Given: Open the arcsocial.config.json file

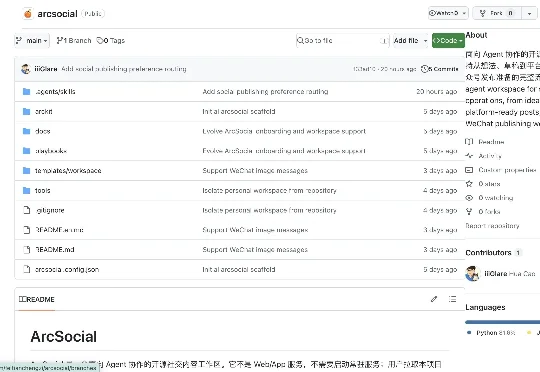Looking at the screenshot, I should (x=67, y=270).
